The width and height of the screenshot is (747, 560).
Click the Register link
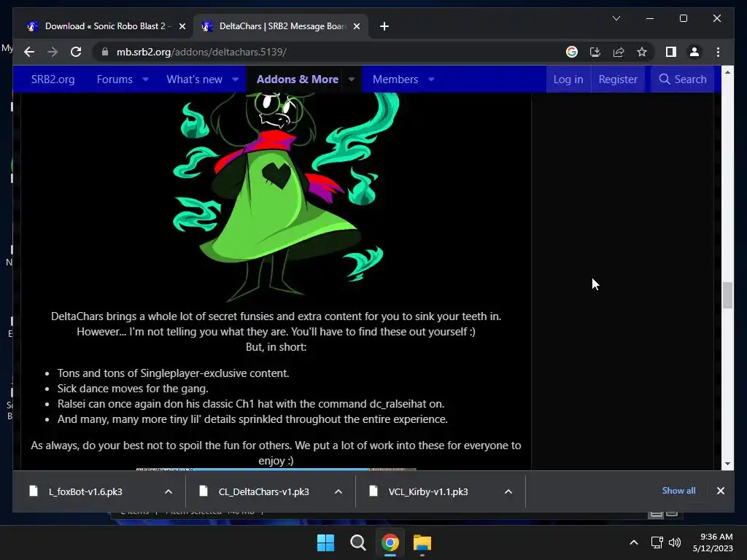(618, 79)
